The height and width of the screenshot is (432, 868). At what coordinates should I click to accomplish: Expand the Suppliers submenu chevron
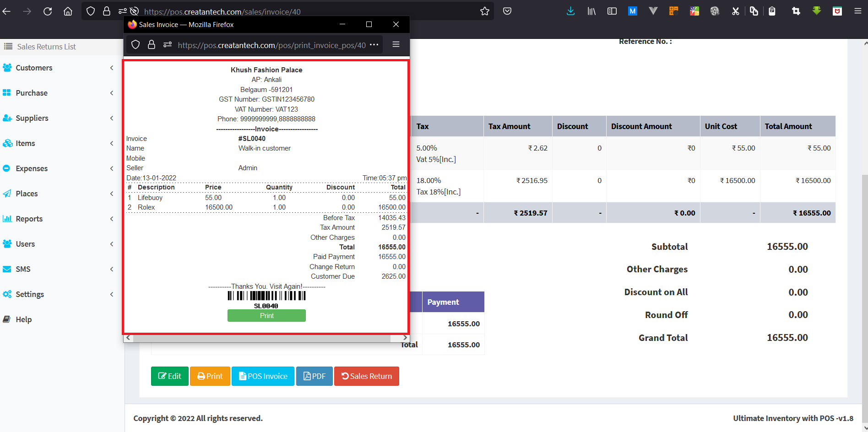click(x=112, y=118)
